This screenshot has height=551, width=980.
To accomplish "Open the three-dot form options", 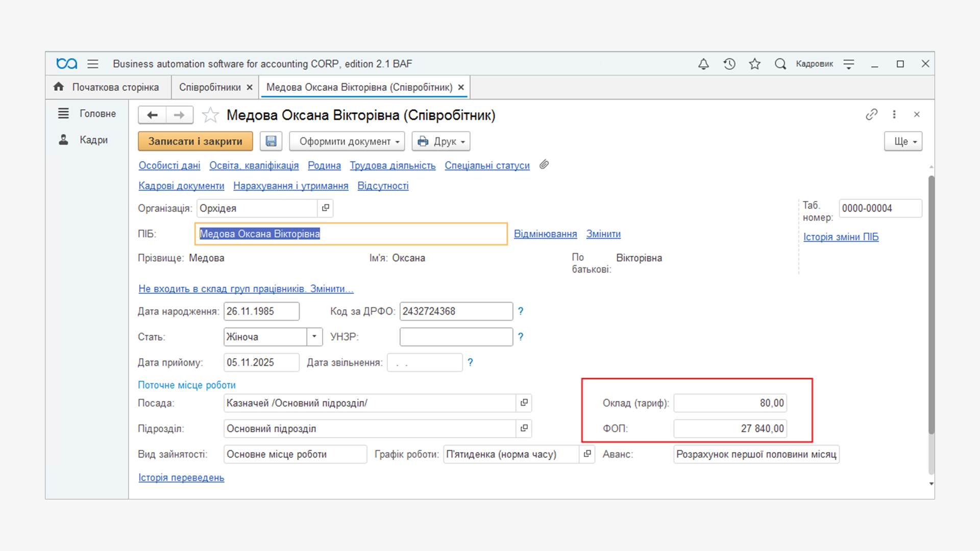I will 894,114.
